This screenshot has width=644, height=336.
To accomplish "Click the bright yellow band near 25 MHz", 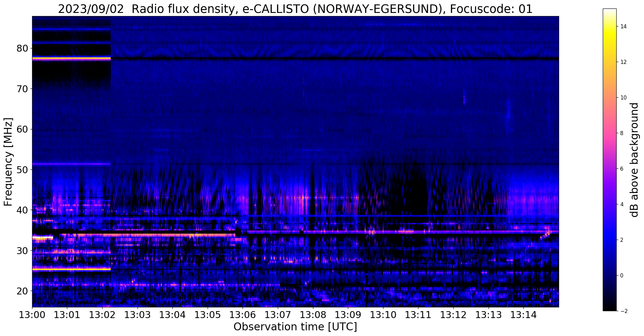I will (x=71, y=269).
